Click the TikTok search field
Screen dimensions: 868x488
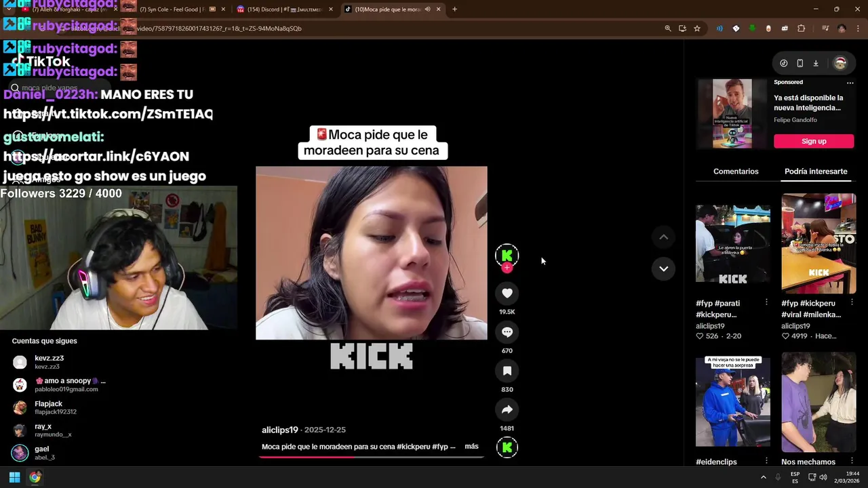coord(61,88)
